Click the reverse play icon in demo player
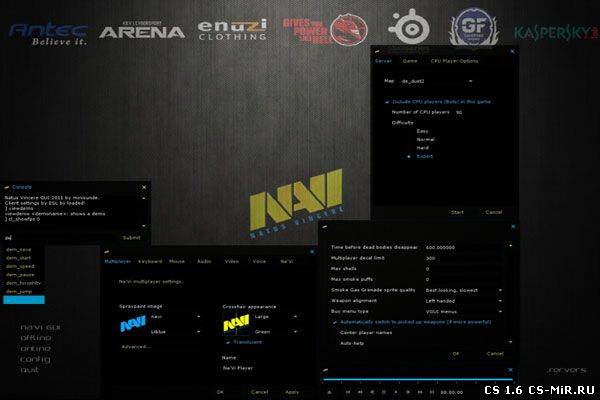 pyautogui.click(x=372, y=392)
